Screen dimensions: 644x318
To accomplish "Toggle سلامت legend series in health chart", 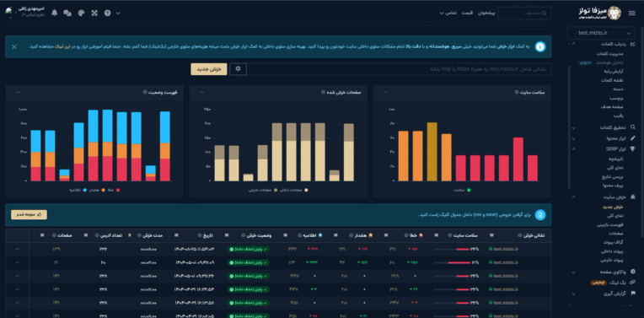I will click(x=462, y=191).
